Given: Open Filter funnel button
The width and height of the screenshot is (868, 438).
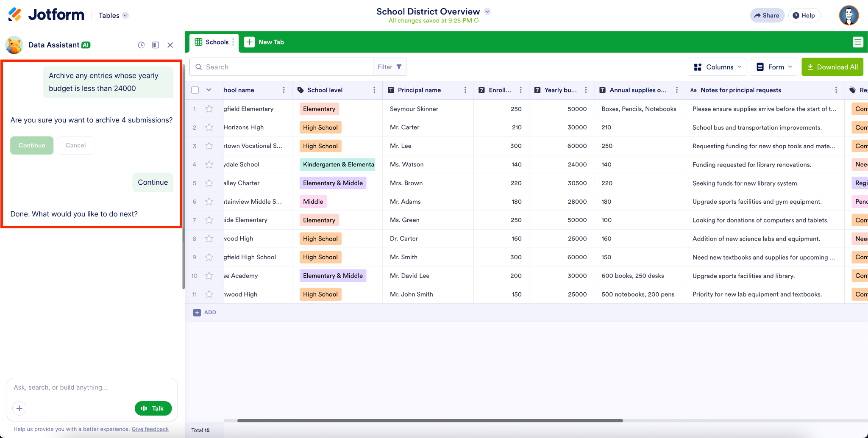Looking at the screenshot, I should click(390, 67).
